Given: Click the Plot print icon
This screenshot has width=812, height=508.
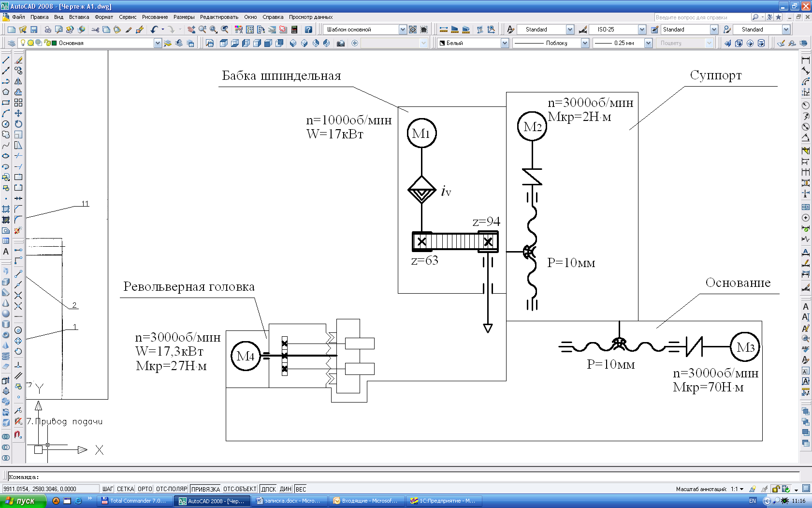Looking at the screenshot, I should coord(48,30).
